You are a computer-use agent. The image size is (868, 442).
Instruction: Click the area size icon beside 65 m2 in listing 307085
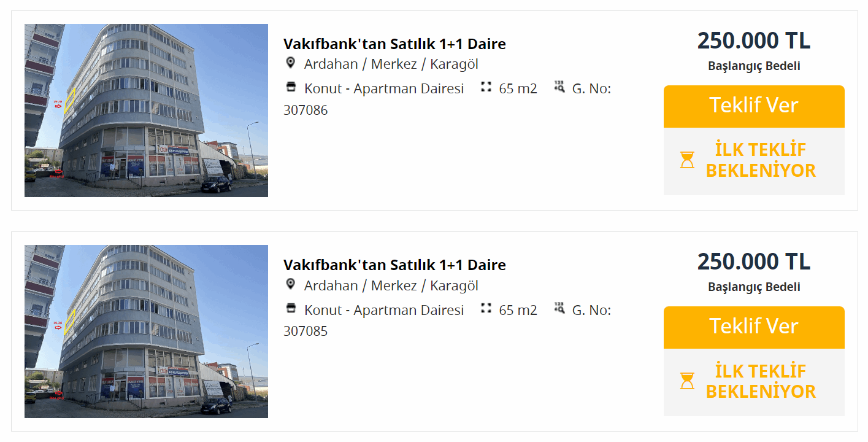click(x=486, y=308)
